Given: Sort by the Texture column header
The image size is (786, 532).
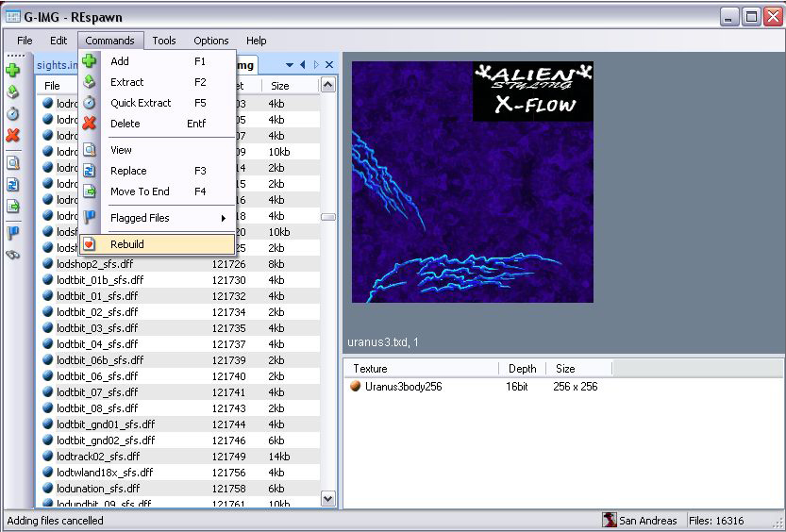Looking at the screenshot, I should tap(422, 369).
